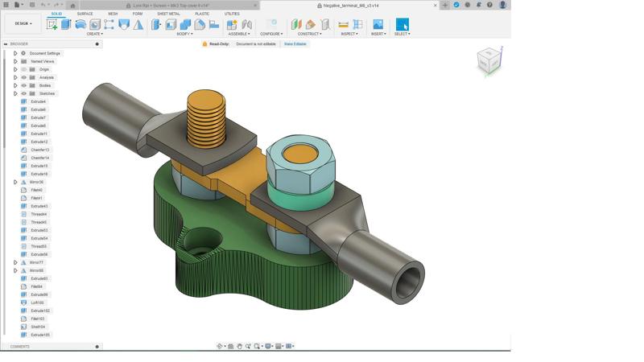The width and height of the screenshot is (644, 362).
Task: Click the Create Sketch tool icon
Action: pos(52,24)
